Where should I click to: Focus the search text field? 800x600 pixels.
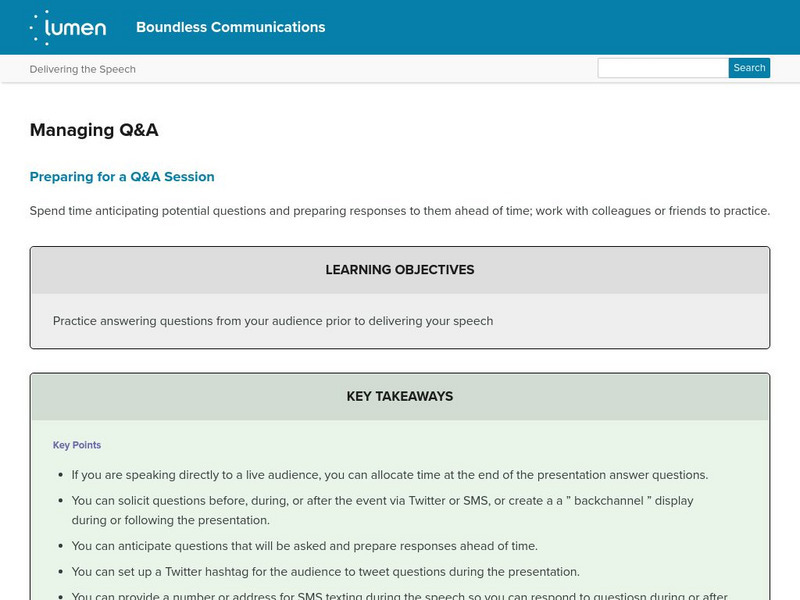tap(662, 68)
